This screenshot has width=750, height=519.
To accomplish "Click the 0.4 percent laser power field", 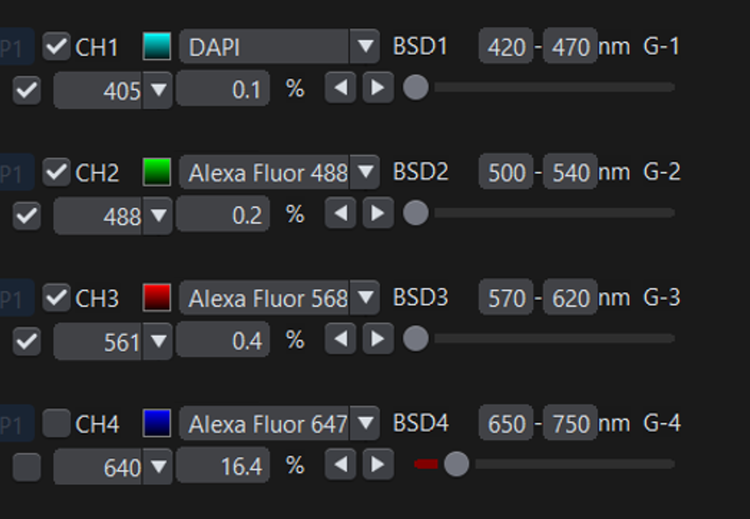I will point(222,341).
